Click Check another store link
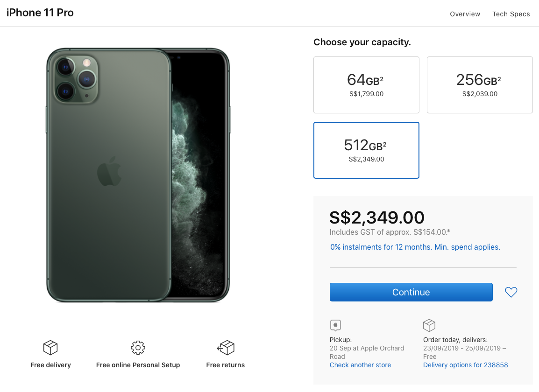The width and height of the screenshot is (539, 392). [360, 365]
